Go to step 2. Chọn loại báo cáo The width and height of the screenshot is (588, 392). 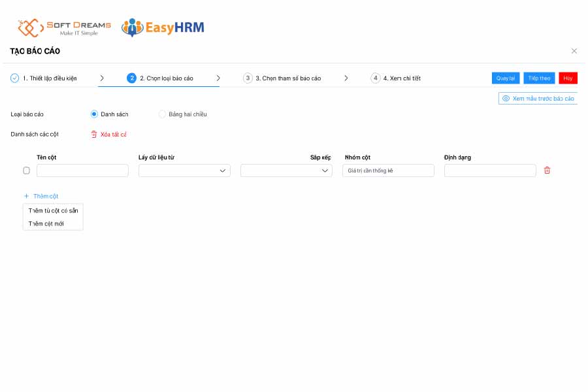click(x=166, y=78)
